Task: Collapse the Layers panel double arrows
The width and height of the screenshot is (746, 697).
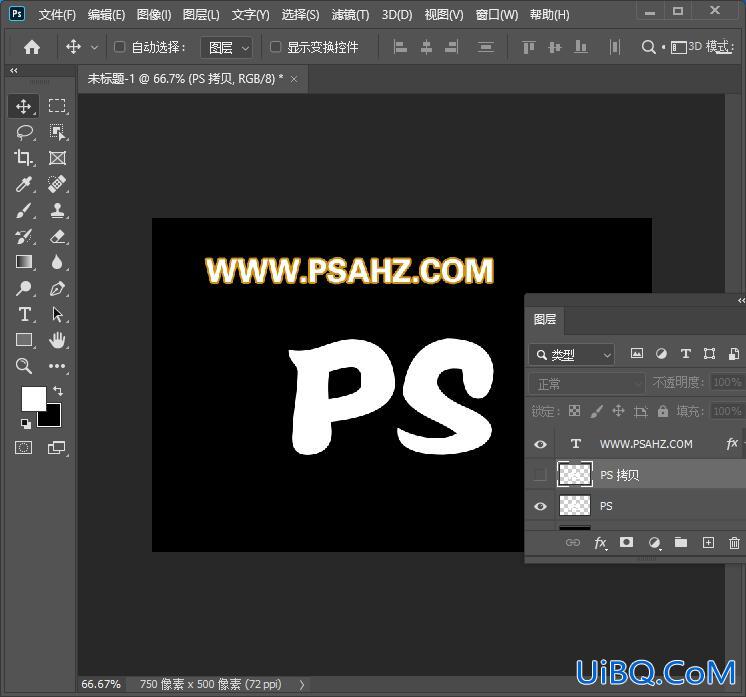Action: pyautogui.click(x=741, y=300)
